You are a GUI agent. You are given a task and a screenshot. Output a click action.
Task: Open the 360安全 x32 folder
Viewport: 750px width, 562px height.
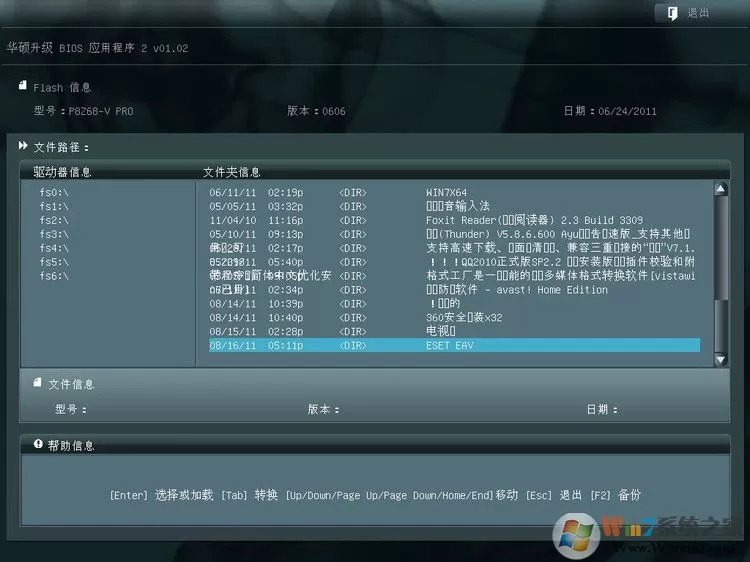[454, 318]
